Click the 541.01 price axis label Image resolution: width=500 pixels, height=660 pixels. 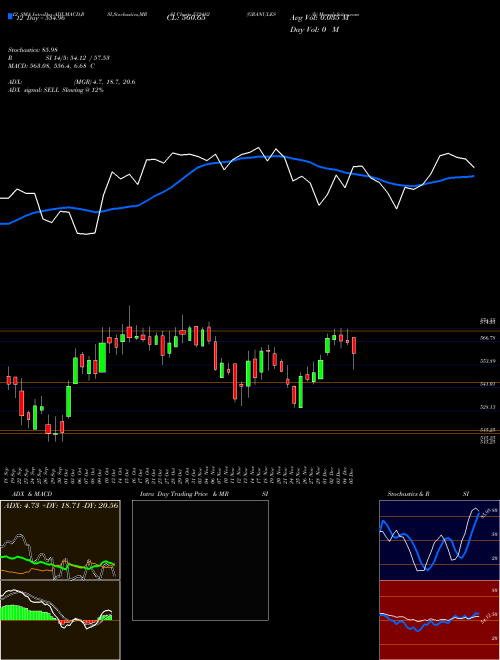tap(488, 384)
